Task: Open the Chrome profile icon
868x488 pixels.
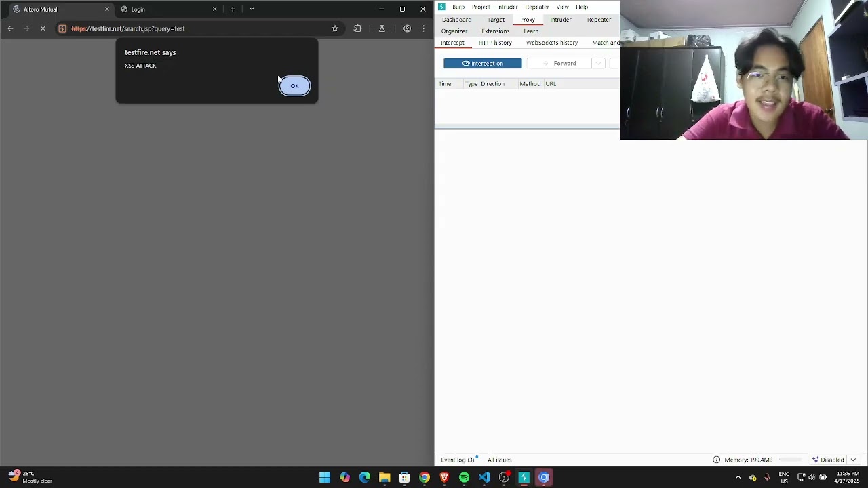Action: [407, 28]
